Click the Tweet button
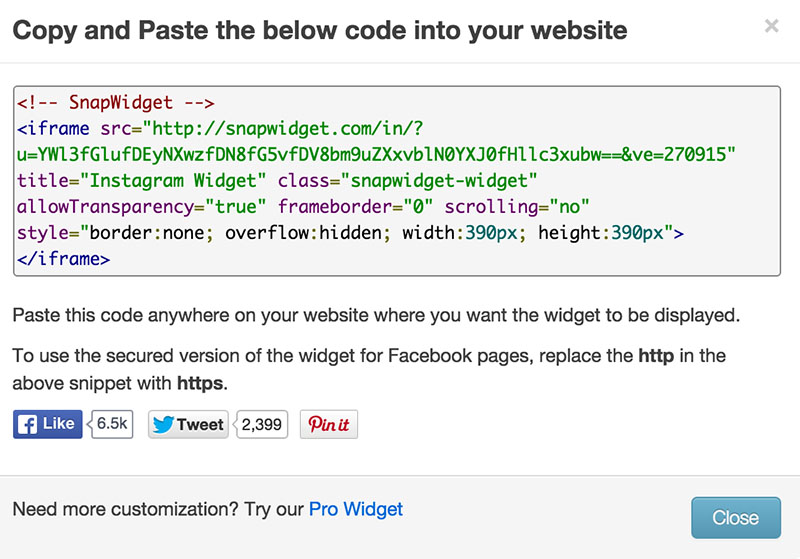800x559 pixels. (188, 424)
